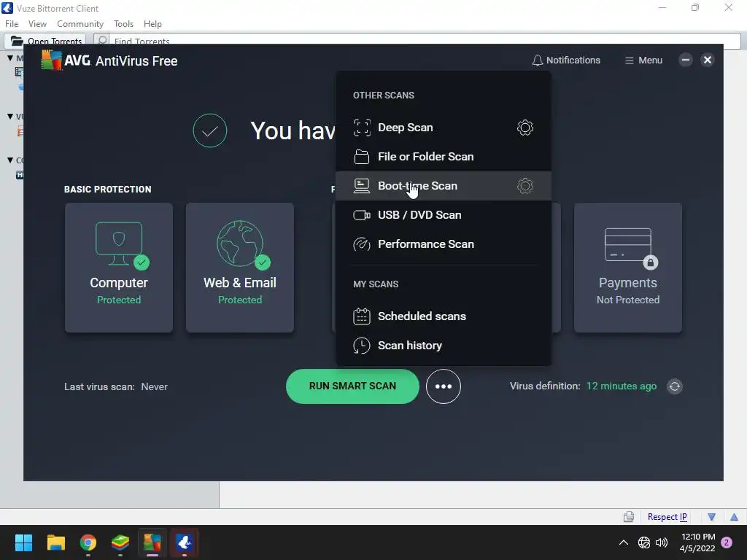Click RUN SMART SCAN button
Image resolution: width=747 pixels, height=560 pixels.
[352, 386]
